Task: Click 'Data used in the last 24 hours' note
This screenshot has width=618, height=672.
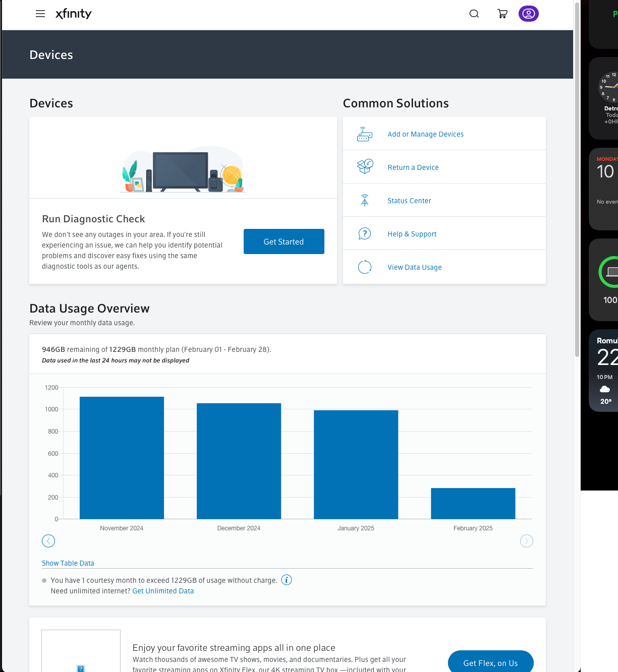Action: click(116, 360)
